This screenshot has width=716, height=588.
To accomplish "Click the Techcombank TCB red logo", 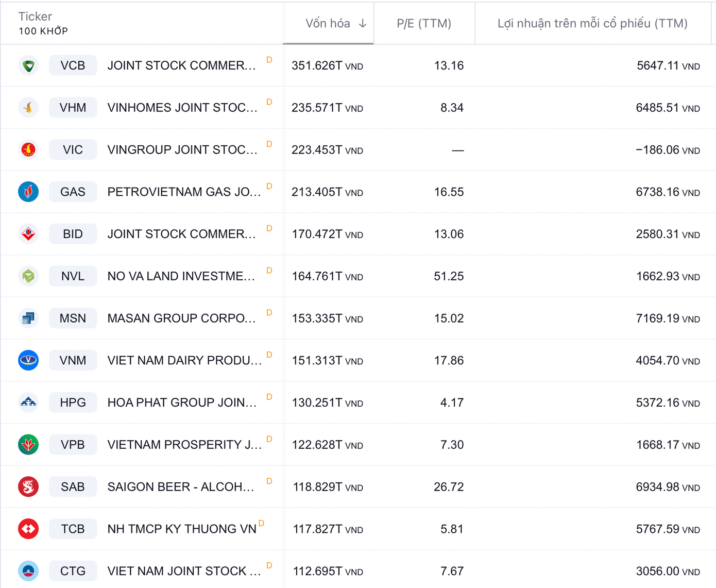I will 28,529.
